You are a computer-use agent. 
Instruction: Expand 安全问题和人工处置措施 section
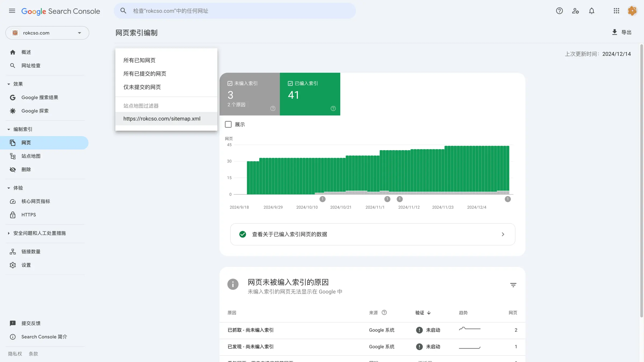[x=9, y=233]
